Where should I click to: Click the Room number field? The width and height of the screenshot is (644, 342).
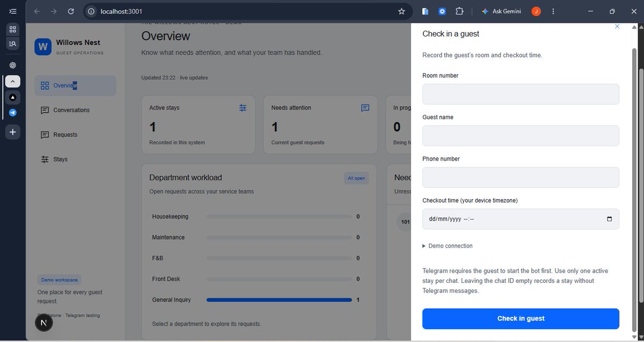(x=521, y=94)
